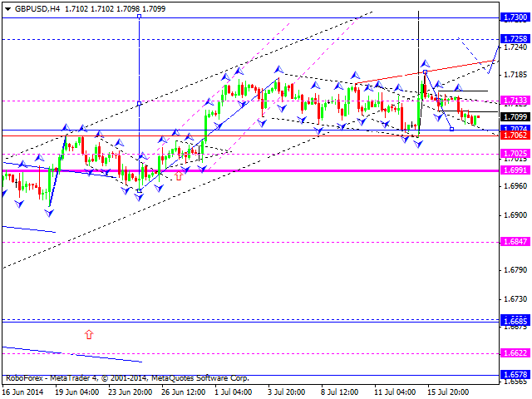Select the red 1.7062 price label
Screen dimensions: 532x399
pyautogui.click(x=513, y=135)
